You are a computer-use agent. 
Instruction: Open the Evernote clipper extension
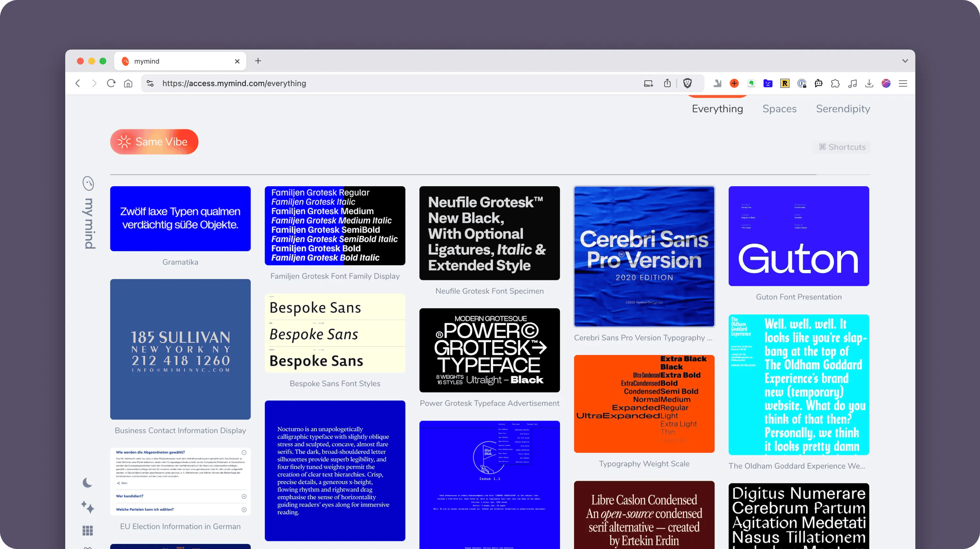[751, 83]
